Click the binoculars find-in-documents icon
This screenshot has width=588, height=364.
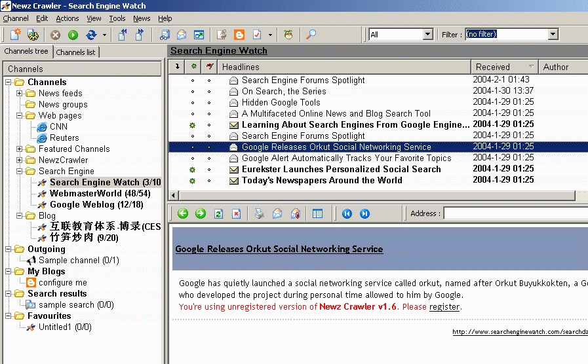click(x=165, y=35)
